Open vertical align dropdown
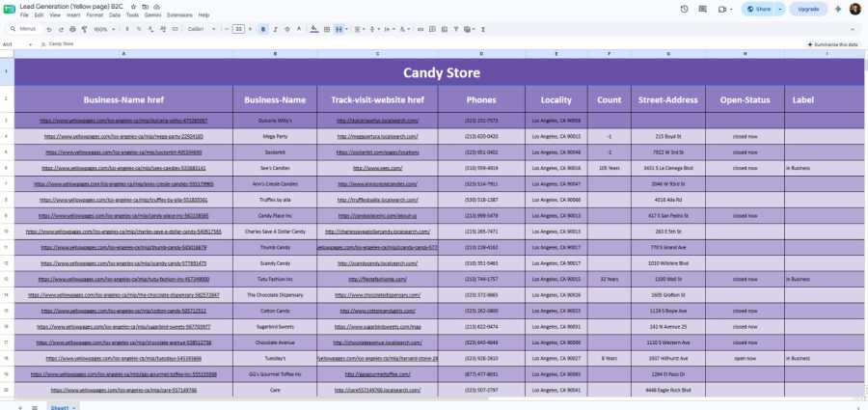The width and height of the screenshot is (868, 410). click(373, 29)
